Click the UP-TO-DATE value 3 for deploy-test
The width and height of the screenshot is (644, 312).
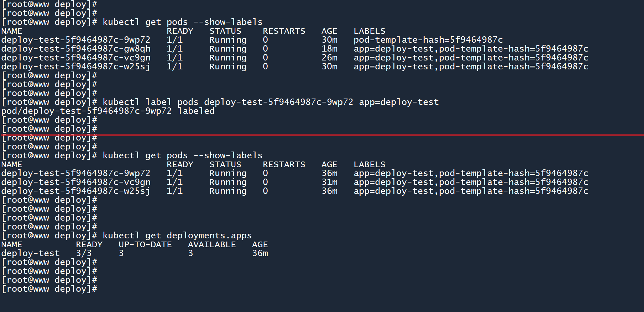click(121, 253)
